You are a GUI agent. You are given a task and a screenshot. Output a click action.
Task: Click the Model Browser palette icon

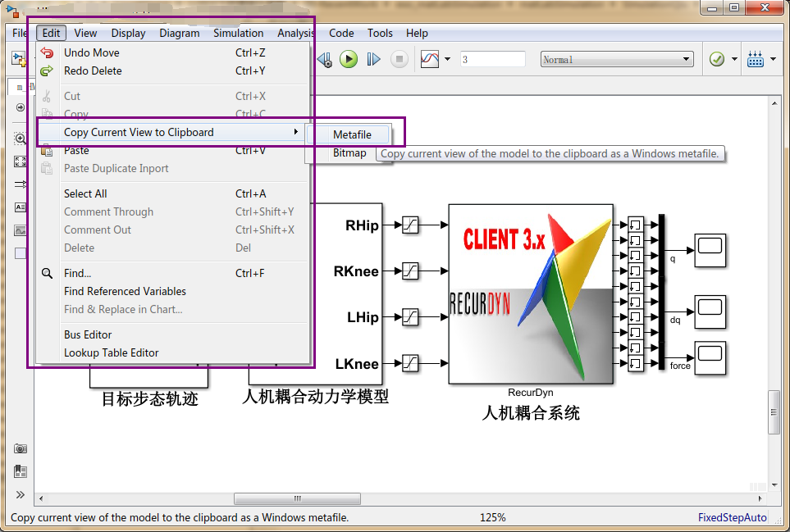pos(21,471)
